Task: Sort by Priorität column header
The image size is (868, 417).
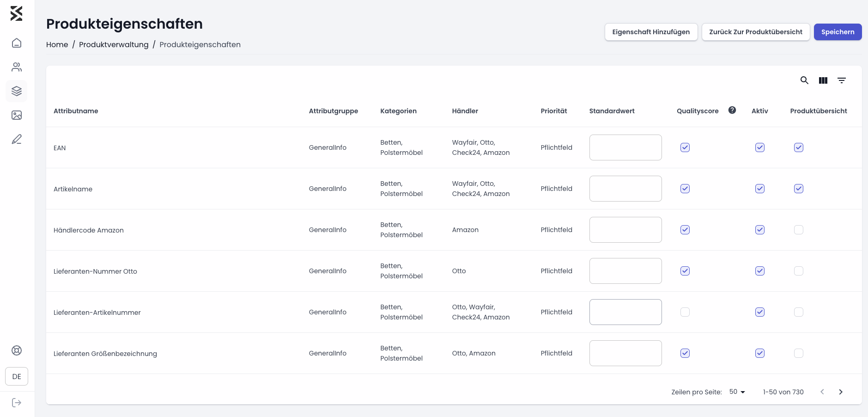Action: 554,111
